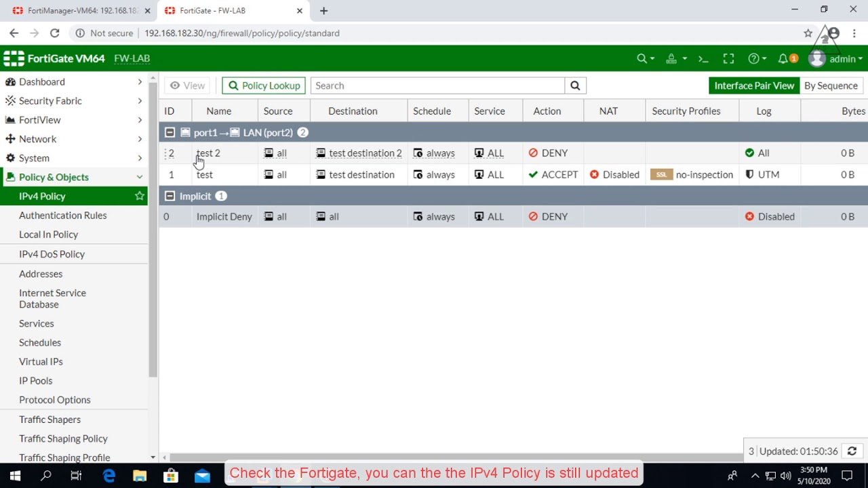Open File Explorer from taskbar

pyautogui.click(x=140, y=476)
